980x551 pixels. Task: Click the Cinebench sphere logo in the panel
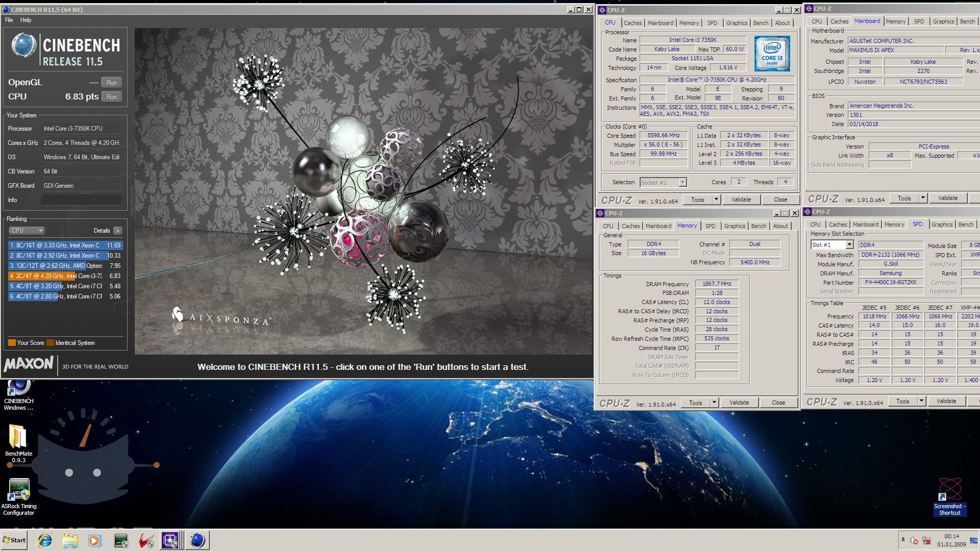tap(23, 45)
